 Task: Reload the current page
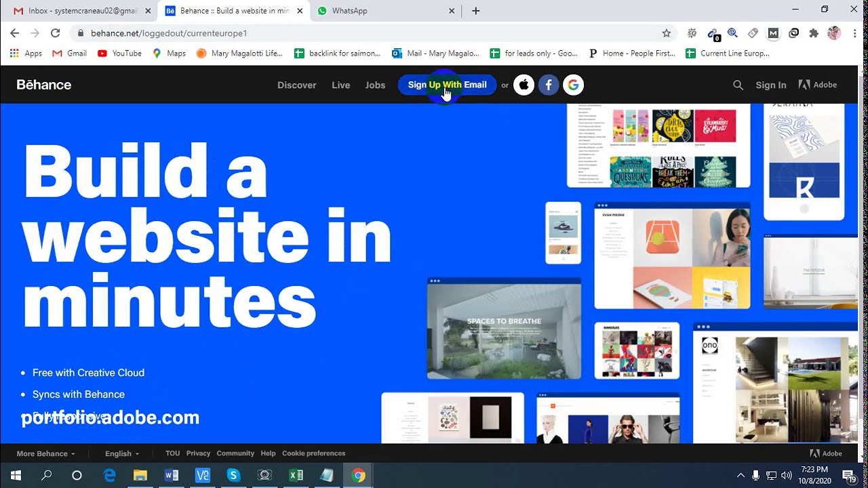click(x=56, y=33)
